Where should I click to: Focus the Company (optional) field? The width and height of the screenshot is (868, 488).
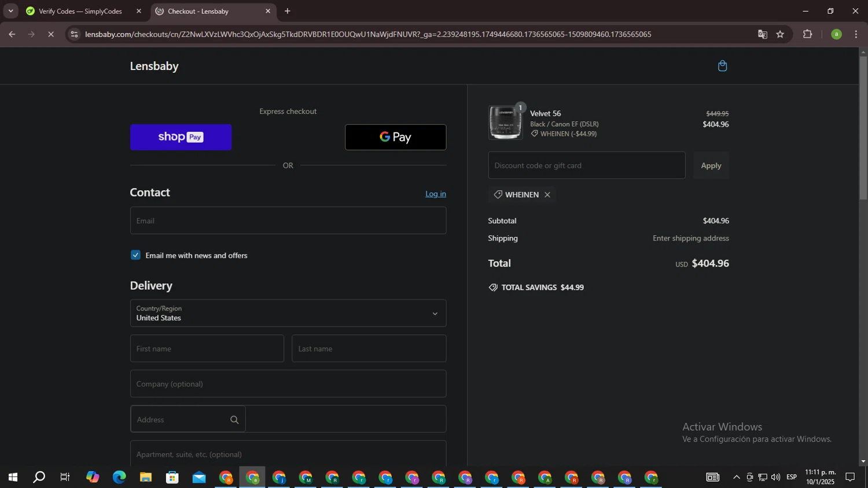[x=288, y=384]
